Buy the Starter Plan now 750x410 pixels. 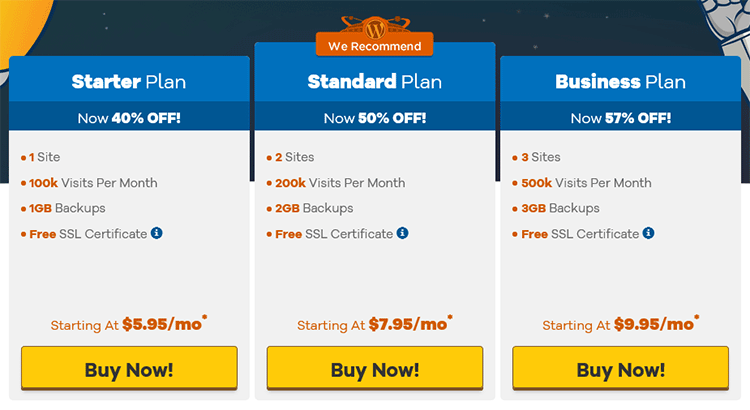[129, 368]
